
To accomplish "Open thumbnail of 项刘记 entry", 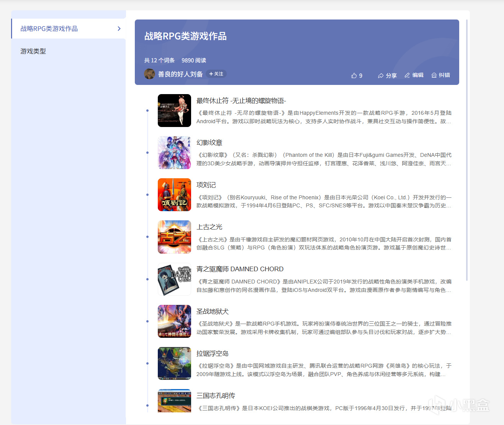I will pos(174,195).
